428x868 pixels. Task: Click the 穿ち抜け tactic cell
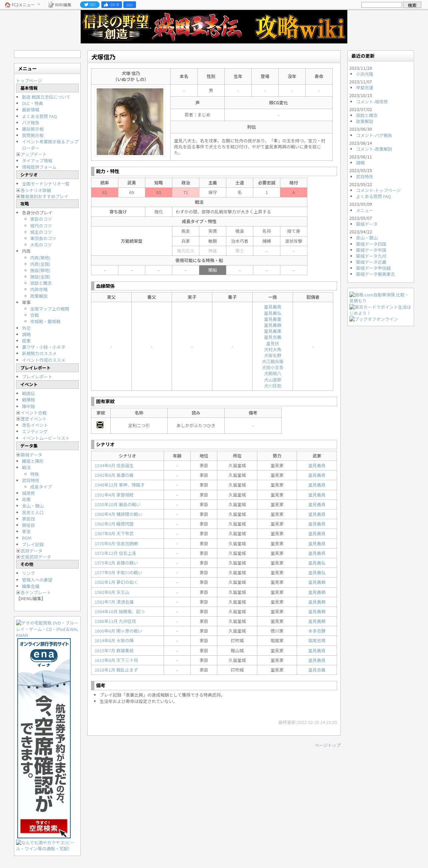pyautogui.click(x=118, y=212)
